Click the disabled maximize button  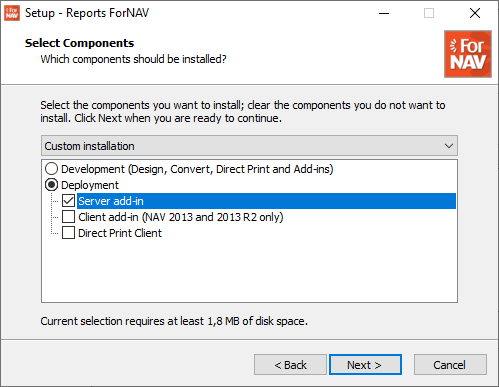(x=429, y=13)
